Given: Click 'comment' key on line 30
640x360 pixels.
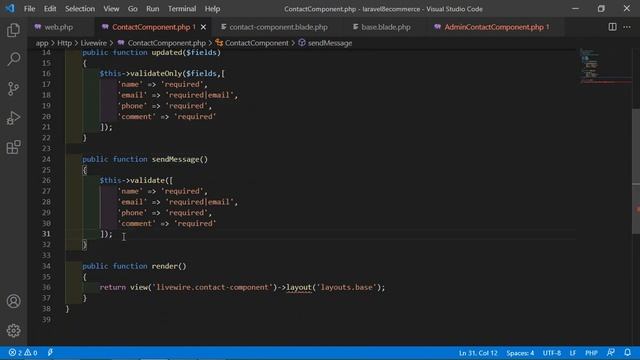Looking at the screenshot, I should tap(136, 223).
